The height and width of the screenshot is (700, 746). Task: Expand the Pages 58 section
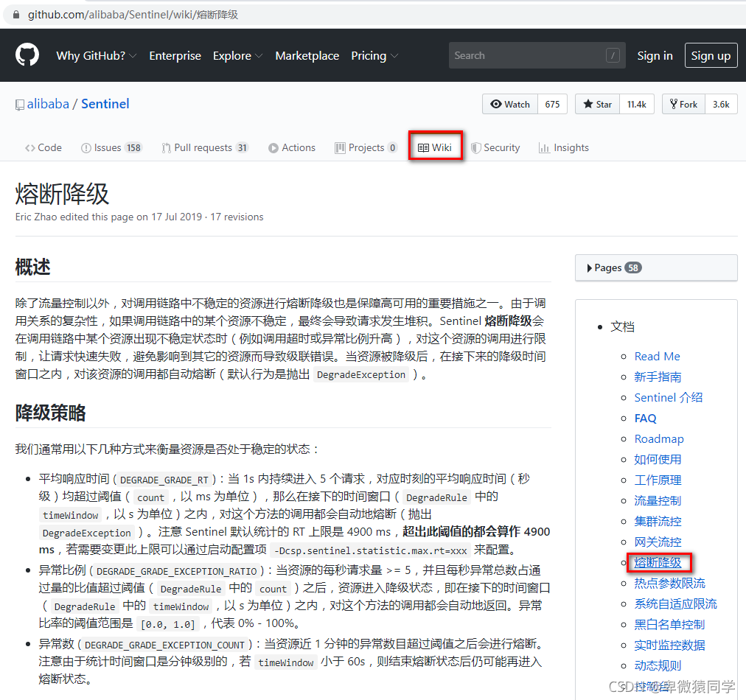[x=656, y=267]
